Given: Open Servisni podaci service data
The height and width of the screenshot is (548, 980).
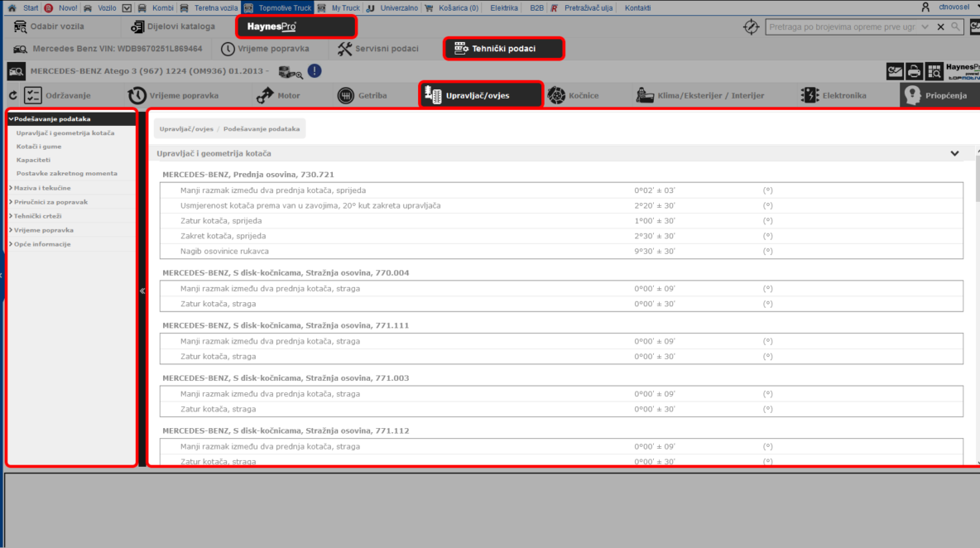Looking at the screenshot, I should (x=378, y=49).
